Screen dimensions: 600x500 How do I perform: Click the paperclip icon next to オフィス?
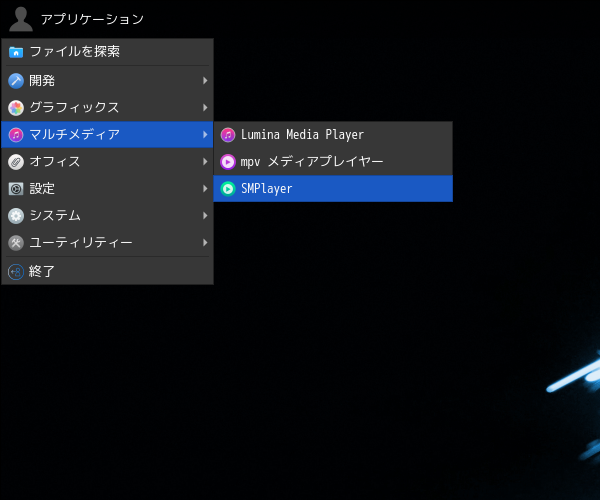coord(16,162)
